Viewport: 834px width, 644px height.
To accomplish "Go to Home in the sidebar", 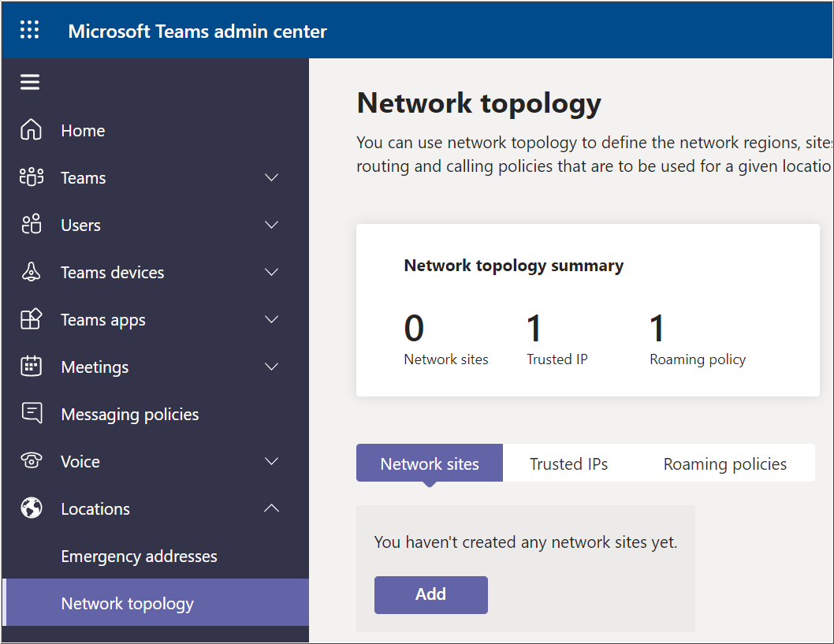I will [x=155, y=130].
